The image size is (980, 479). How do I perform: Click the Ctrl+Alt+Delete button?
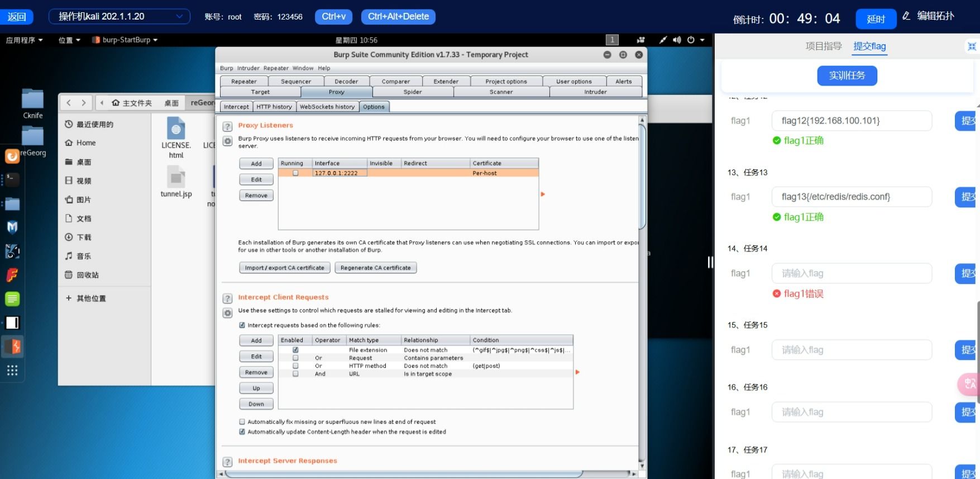point(398,17)
